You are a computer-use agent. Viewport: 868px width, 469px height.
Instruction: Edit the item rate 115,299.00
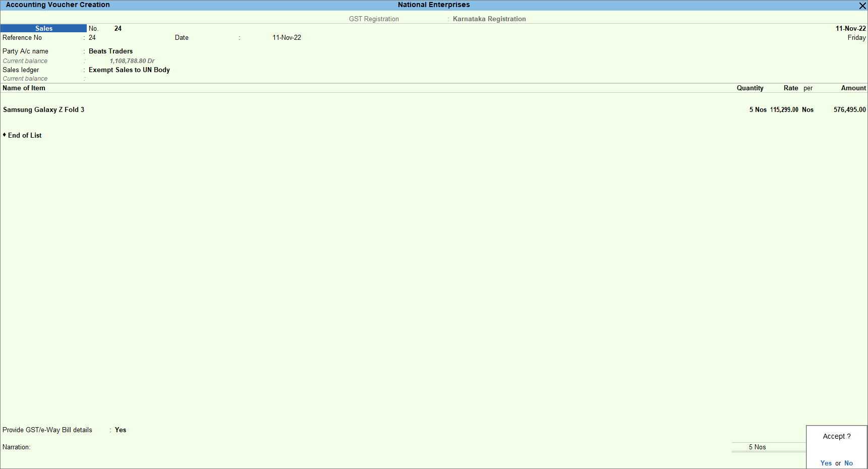(x=784, y=109)
